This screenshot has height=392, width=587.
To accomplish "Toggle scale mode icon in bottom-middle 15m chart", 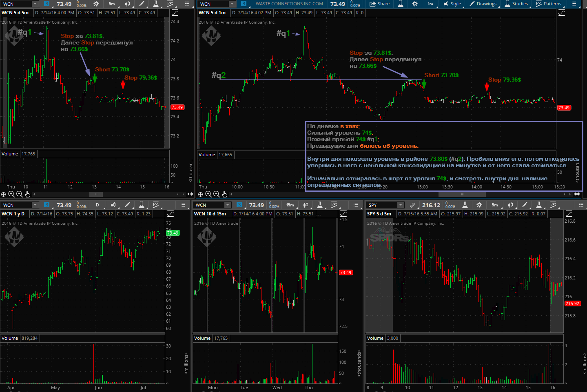I will [343, 214].
